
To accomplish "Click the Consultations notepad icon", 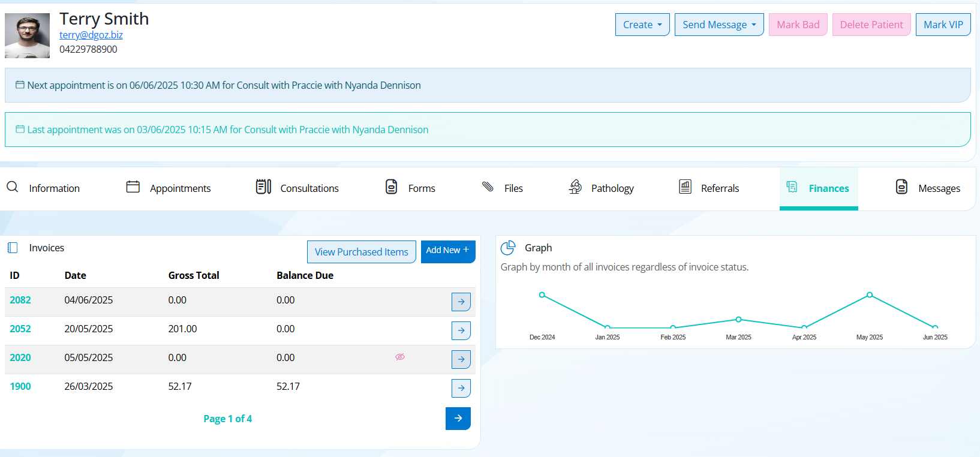I will [x=263, y=187].
